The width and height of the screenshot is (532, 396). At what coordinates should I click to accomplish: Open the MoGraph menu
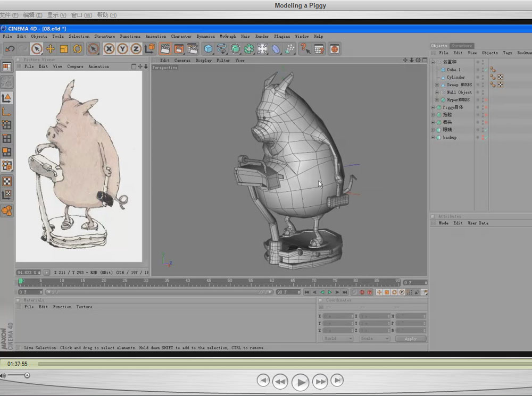pyautogui.click(x=228, y=36)
